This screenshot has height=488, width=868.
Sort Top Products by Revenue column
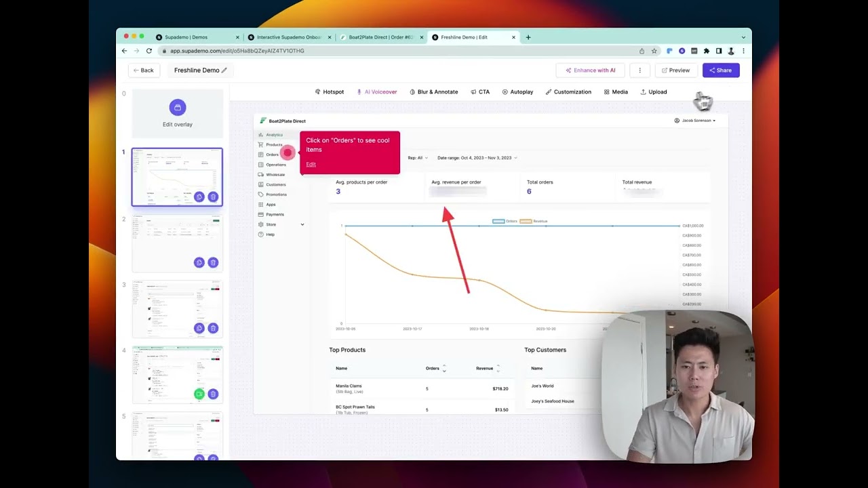tap(488, 369)
